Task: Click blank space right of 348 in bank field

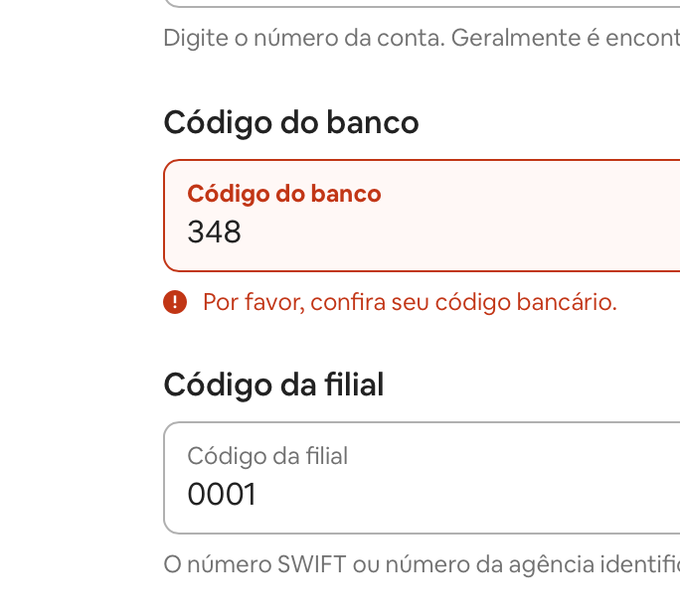Action: tap(477, 232)
